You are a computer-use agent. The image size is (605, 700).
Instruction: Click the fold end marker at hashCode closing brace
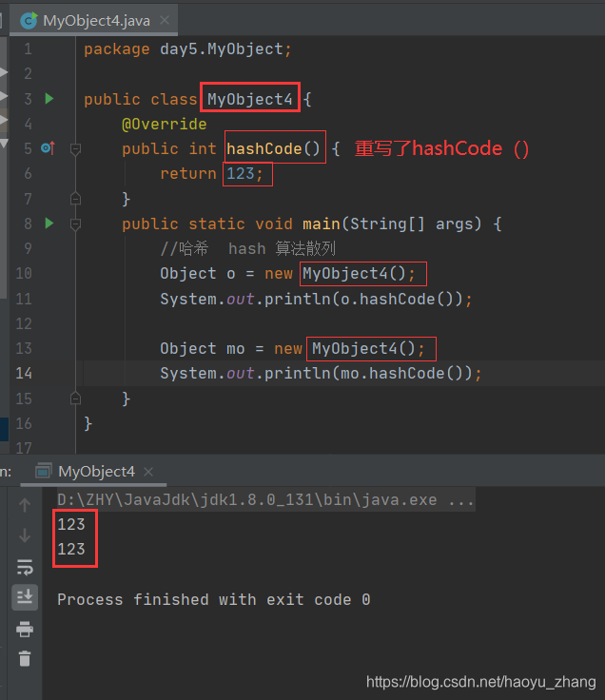point(75,198)
